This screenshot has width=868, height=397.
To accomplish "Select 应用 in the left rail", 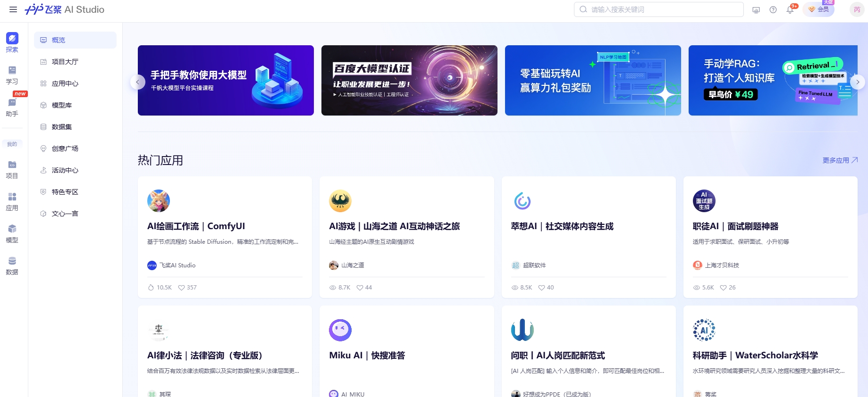I will (12, 201).
